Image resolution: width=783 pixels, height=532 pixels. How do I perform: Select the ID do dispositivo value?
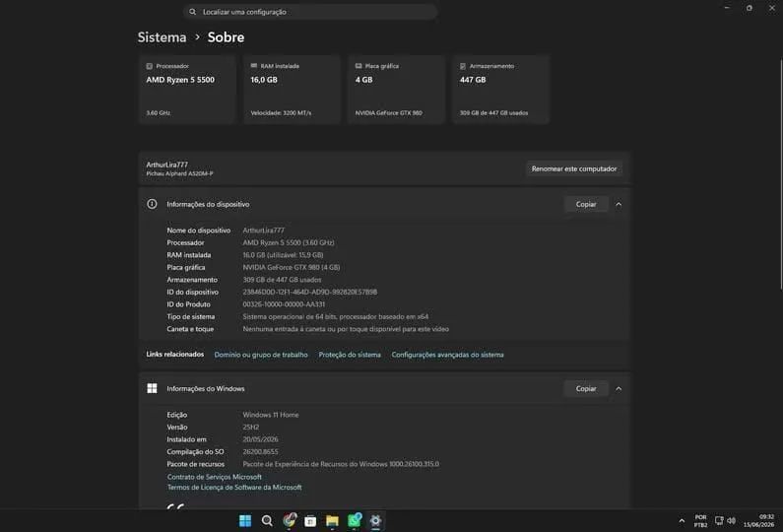click(x=309, y=293)
